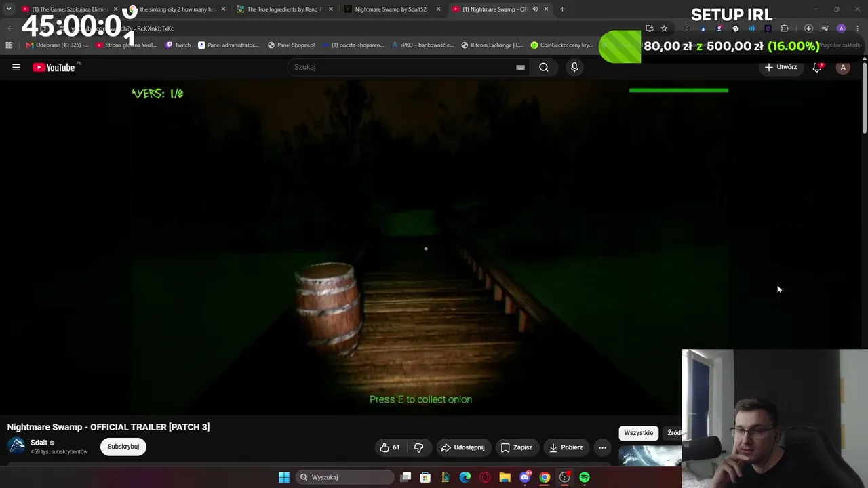Open the Chrome profile avatar

[842, 28]
